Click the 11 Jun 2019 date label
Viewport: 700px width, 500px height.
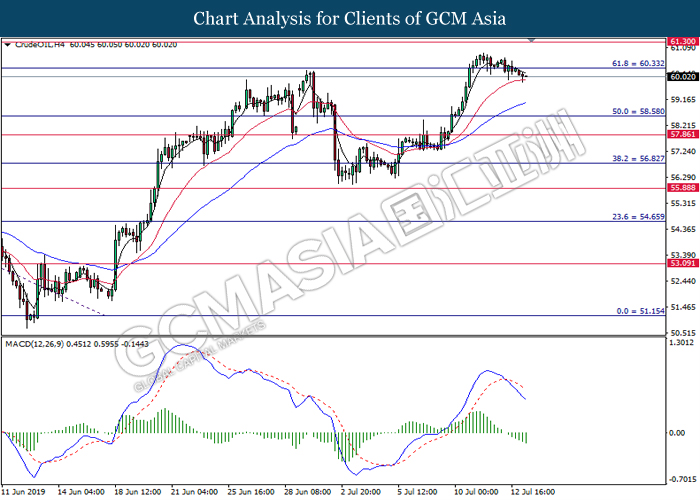[23, 492]
